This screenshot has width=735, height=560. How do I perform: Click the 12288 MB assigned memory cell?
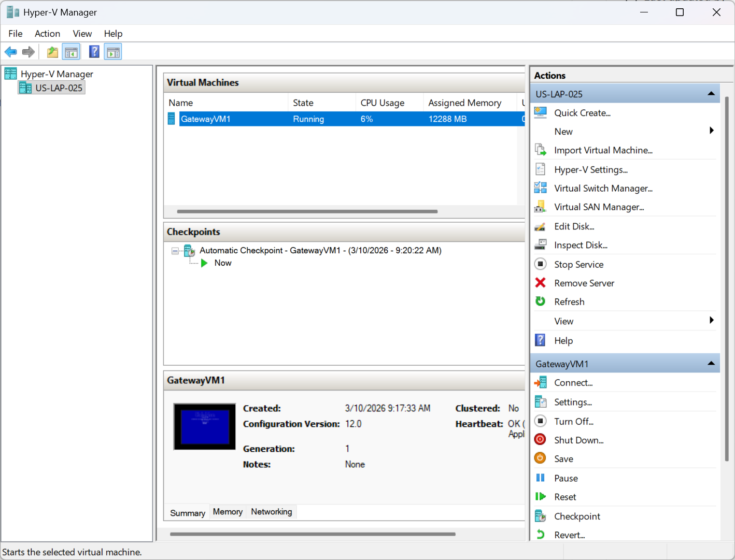point(447,119)
